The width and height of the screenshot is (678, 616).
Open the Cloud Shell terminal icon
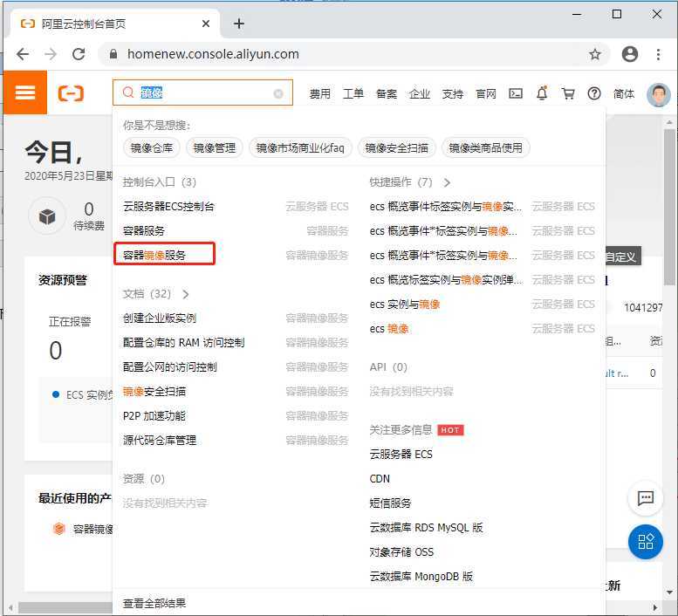(516, 93)
